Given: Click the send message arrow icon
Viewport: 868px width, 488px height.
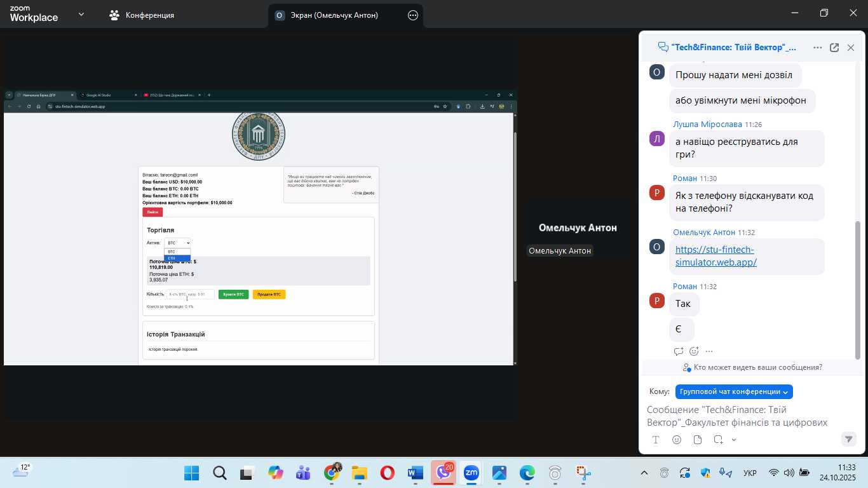Looking at the screenshot, I should pos(848,439).
